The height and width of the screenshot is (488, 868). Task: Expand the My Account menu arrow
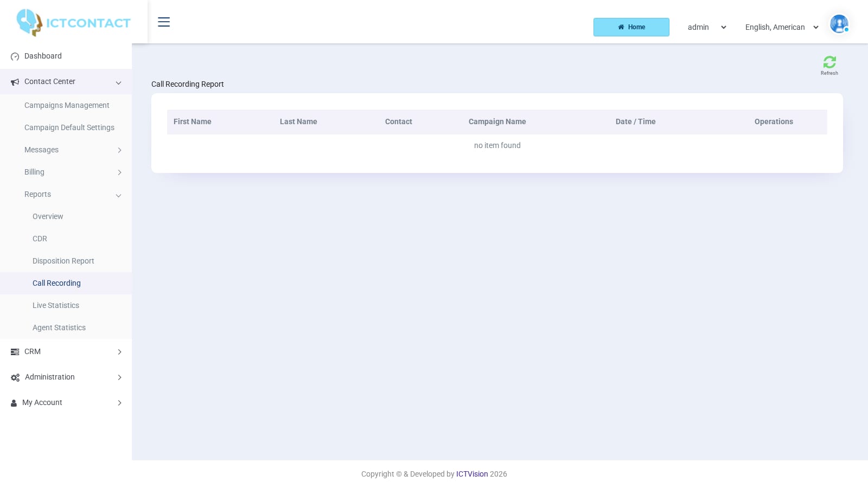click(119, 403)
